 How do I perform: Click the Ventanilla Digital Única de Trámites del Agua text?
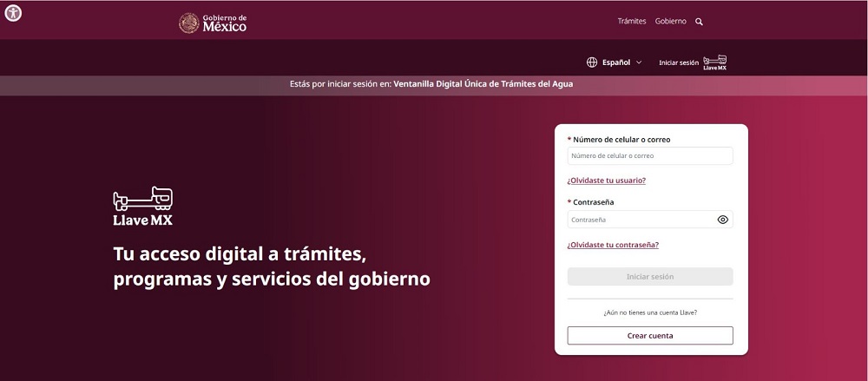click(x=483, y=84)
